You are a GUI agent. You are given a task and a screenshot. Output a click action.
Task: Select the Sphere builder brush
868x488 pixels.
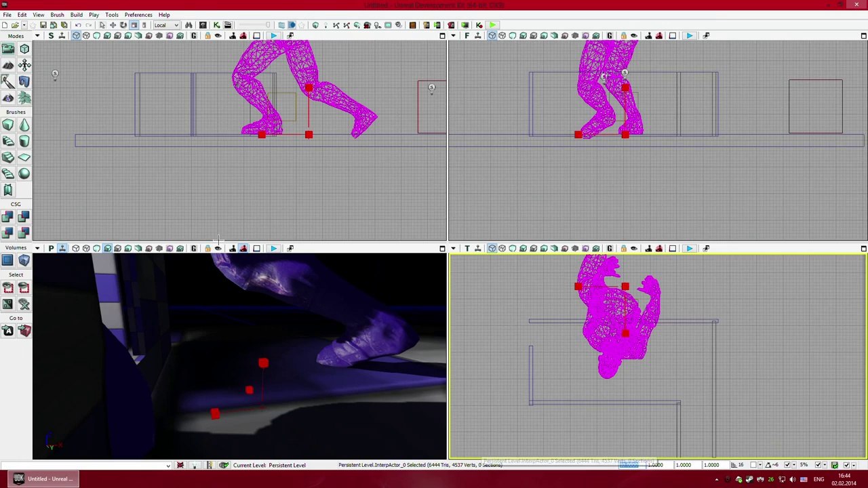pyautogui.click(x=24, y=174)
